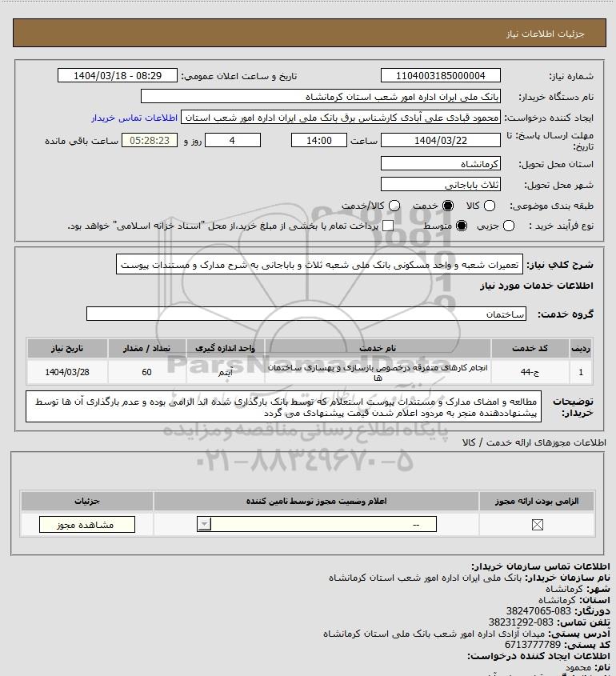616x676 pixels.
Task: Click the کد خدمت column header
Action: pyautogui.click(x=530, y=348)
